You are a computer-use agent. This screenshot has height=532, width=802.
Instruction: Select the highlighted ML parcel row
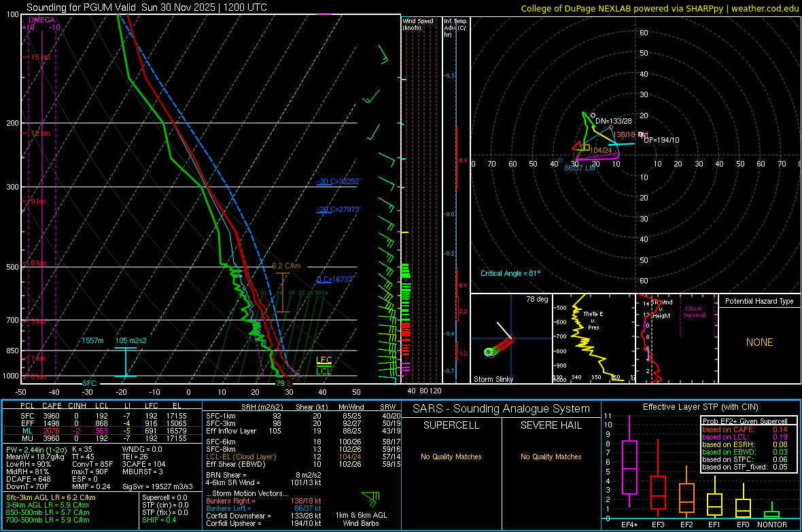tap(103, 431)
